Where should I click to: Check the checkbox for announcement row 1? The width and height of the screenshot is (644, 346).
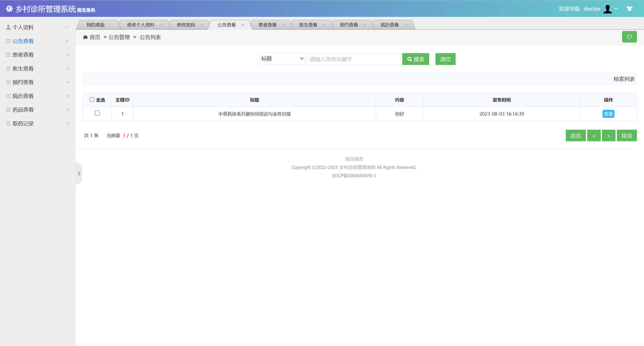tap(98, 113)
